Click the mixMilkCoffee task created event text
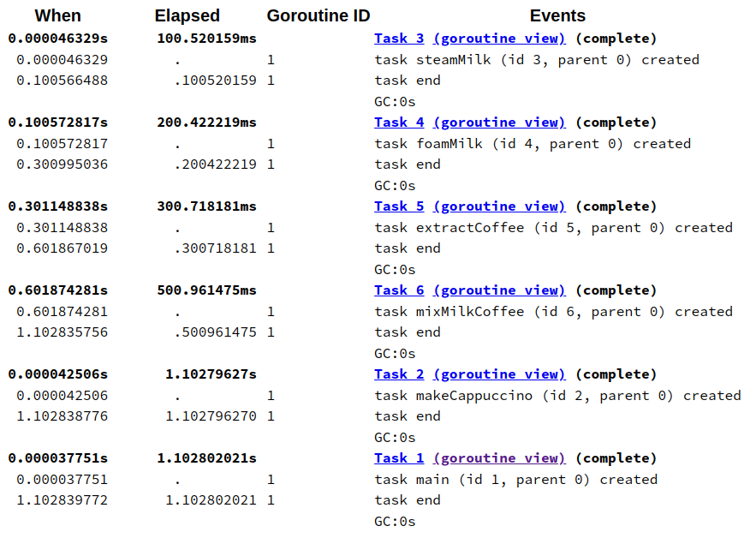The image size is (756, 538). coord(553,312)
